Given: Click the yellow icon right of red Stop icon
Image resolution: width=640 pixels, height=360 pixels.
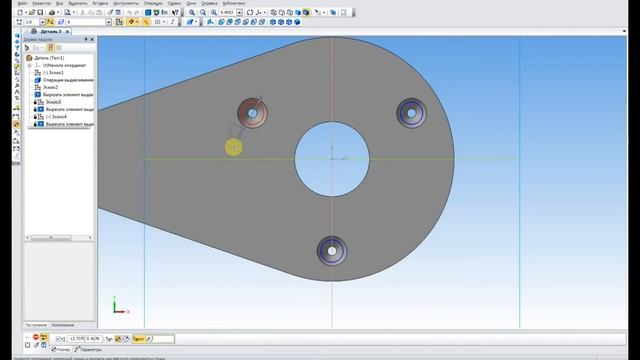Looking at the screenshot, I should point(44,337).
